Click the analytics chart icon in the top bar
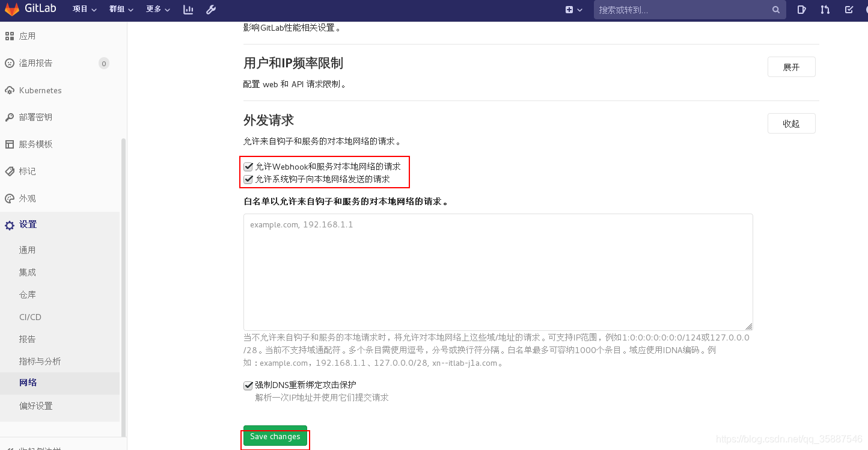The width and height of the screenshot is (868, 450). click(188, 10)
